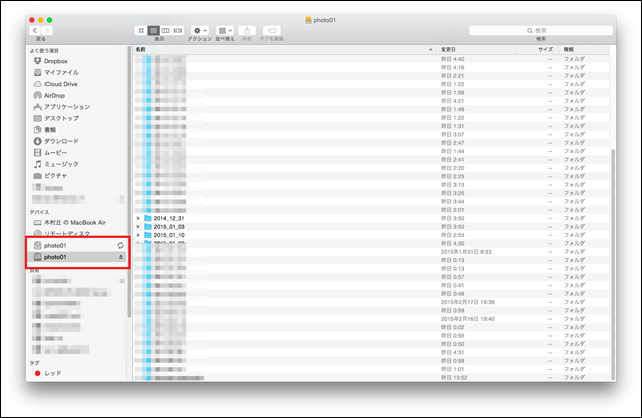Go forward with the right arrow button
642x418 pixels.
(47, 30)
